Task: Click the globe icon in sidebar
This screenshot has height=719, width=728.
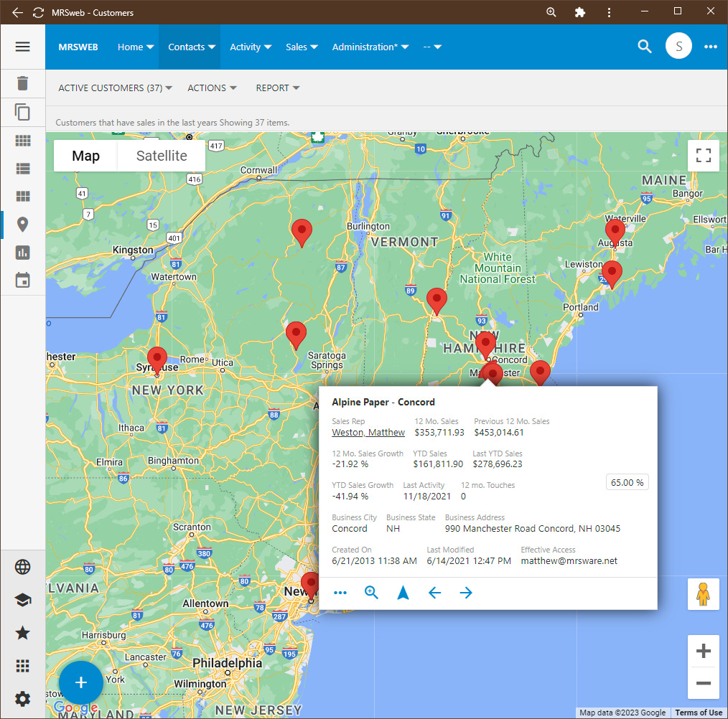Action: (22, 567)
